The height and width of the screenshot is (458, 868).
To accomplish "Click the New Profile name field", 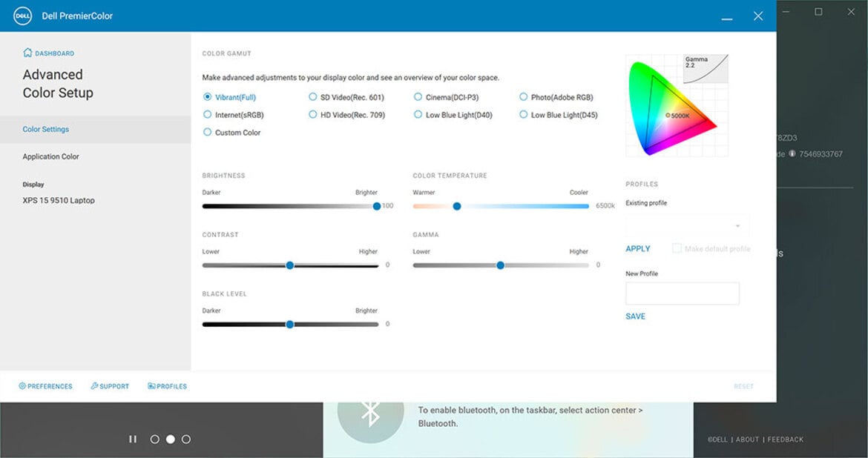I will (x=682, y=293).
